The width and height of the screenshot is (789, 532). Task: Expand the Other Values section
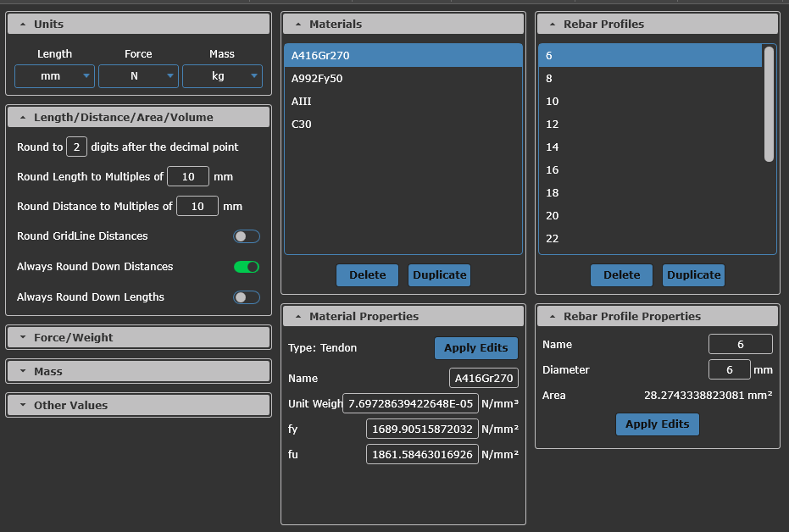click(x=138, y=405)
